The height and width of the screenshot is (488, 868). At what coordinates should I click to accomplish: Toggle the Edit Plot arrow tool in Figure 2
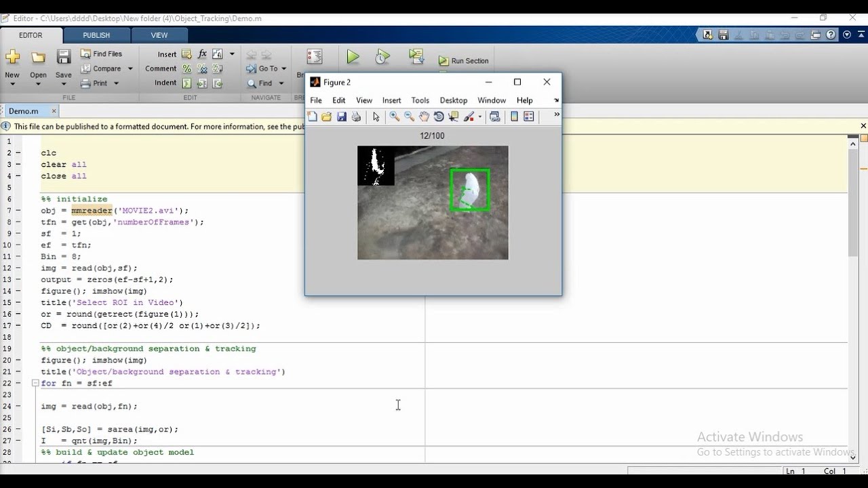(x=376, y=117)
